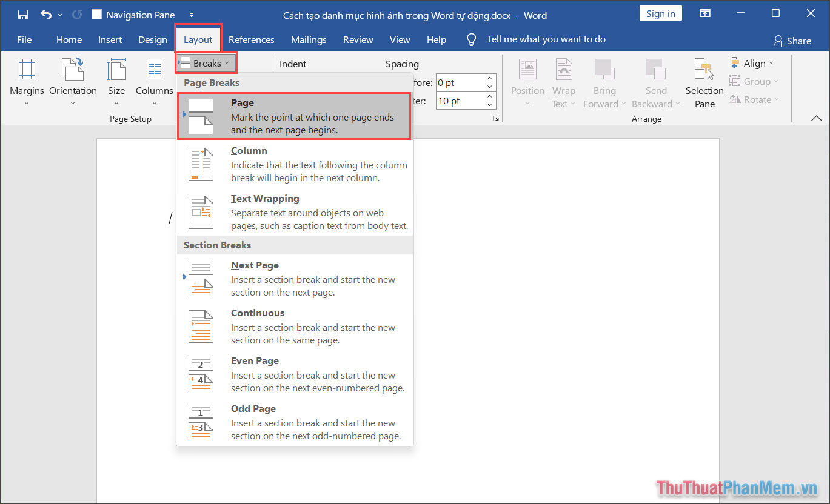Viewport: 830px width, 504px height.
Task: Switch to the View tab
Action: 400,39
